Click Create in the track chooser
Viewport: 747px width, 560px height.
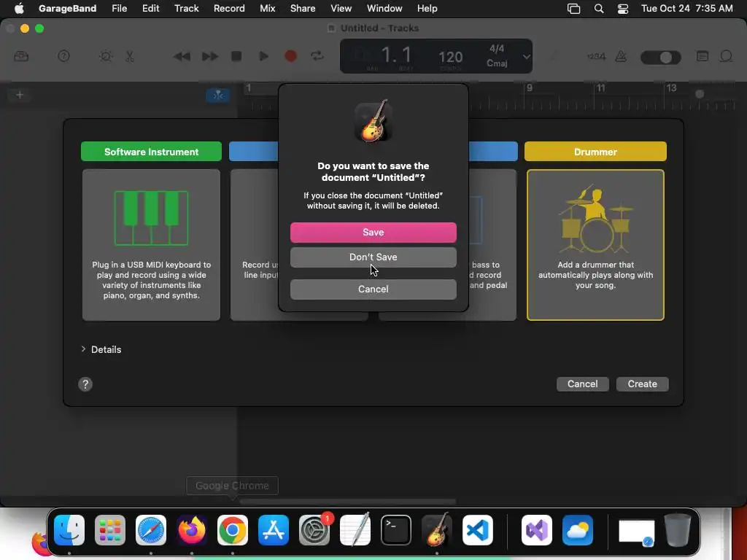pos(642,384)
